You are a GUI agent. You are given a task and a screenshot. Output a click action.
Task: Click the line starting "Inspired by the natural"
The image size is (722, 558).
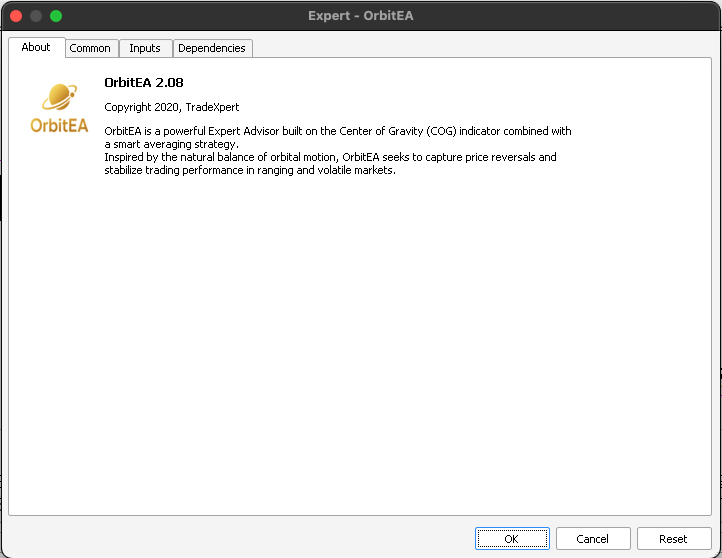[x=330, y=157]
